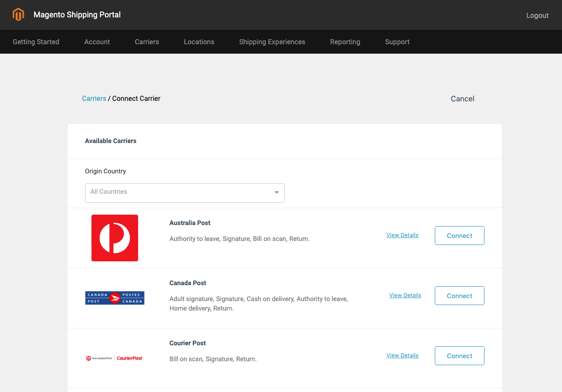
Task: Click the Courier Post logo
Action: click(114, 358)
